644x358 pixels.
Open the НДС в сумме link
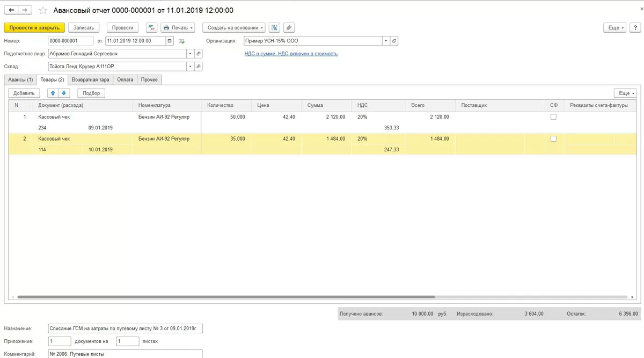291,54
